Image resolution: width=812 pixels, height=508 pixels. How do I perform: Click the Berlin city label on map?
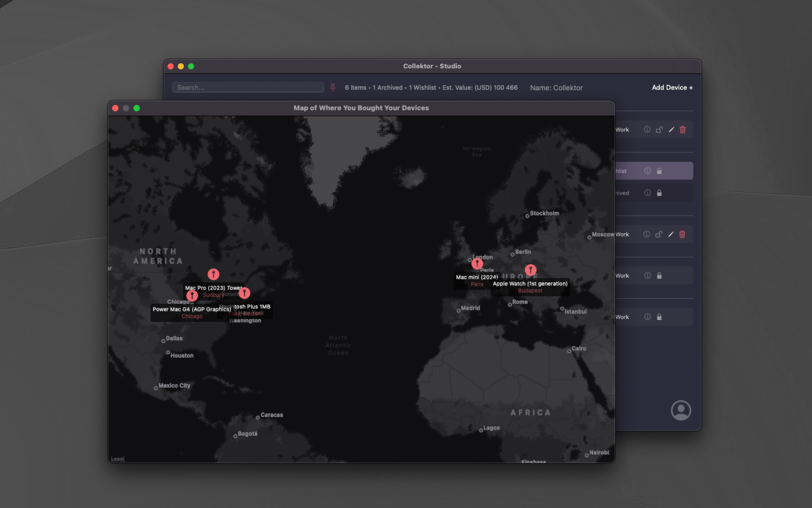coord(523,252)
